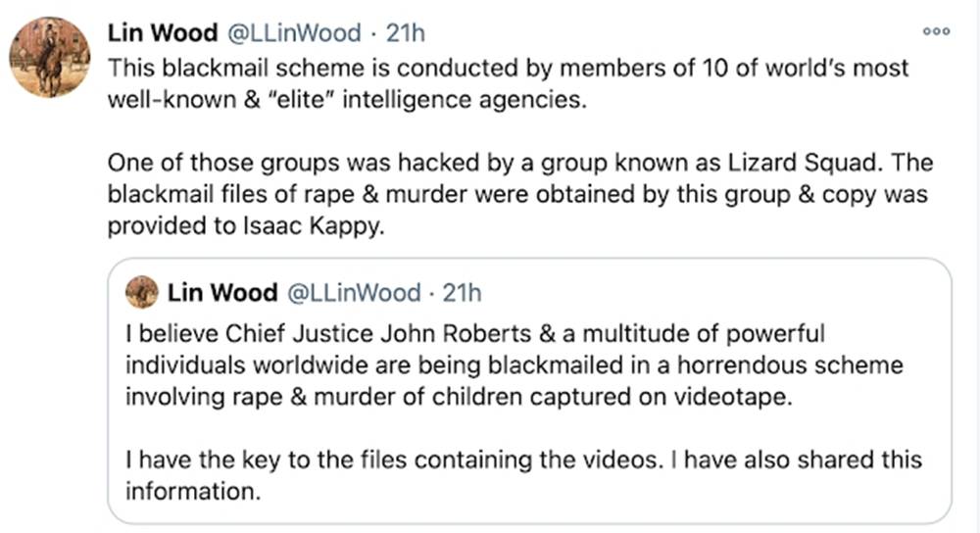This screenshot has height=533, width=980.
Task: Click the word "information." ending the quoted tweet
Action: (193, 491)
